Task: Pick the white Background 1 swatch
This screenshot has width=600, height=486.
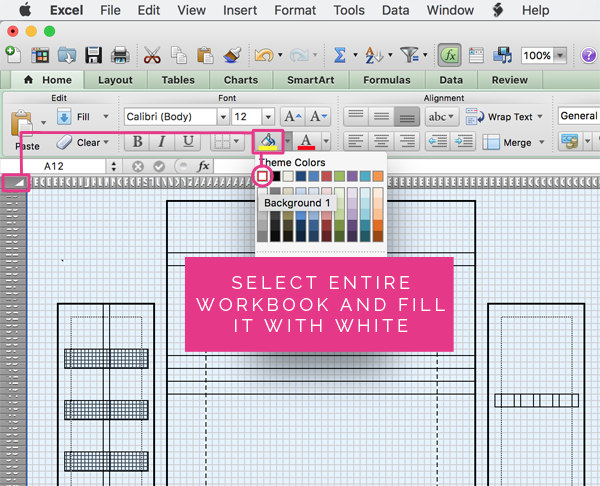Action: [262, 176]
